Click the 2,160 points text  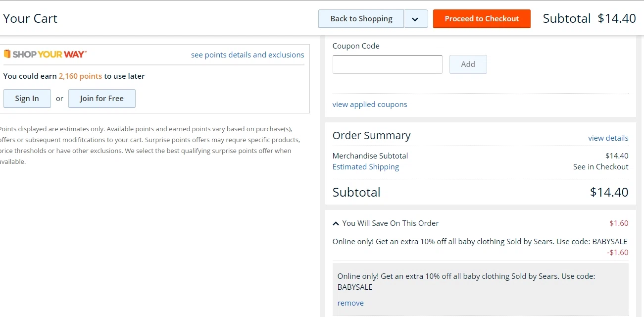pyautogui.click(x=80, y=76)
